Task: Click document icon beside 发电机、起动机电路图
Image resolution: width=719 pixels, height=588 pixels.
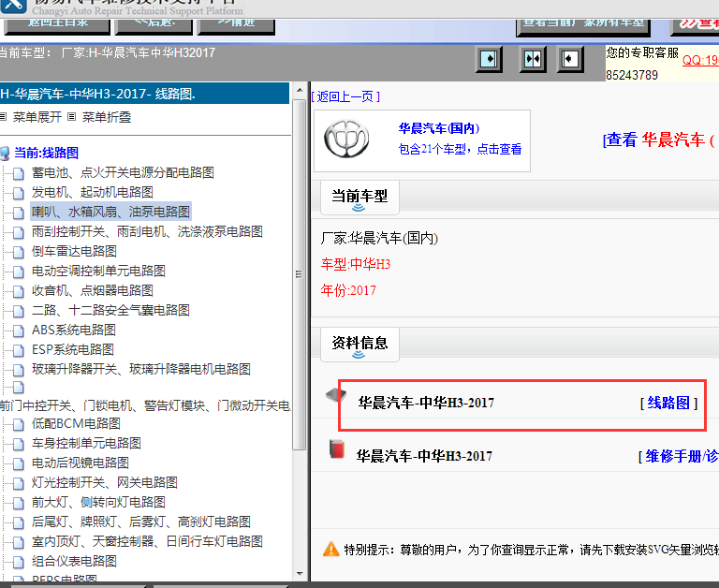Action: click(19, 193)
